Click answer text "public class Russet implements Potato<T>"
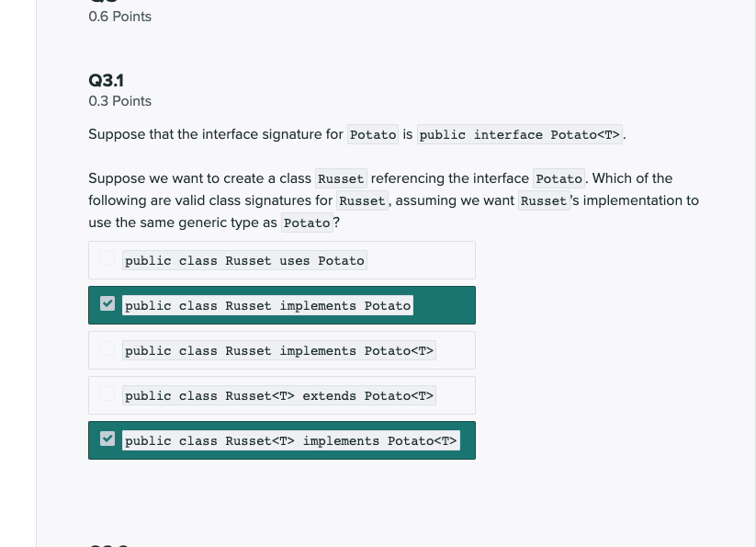 [279, 351]
